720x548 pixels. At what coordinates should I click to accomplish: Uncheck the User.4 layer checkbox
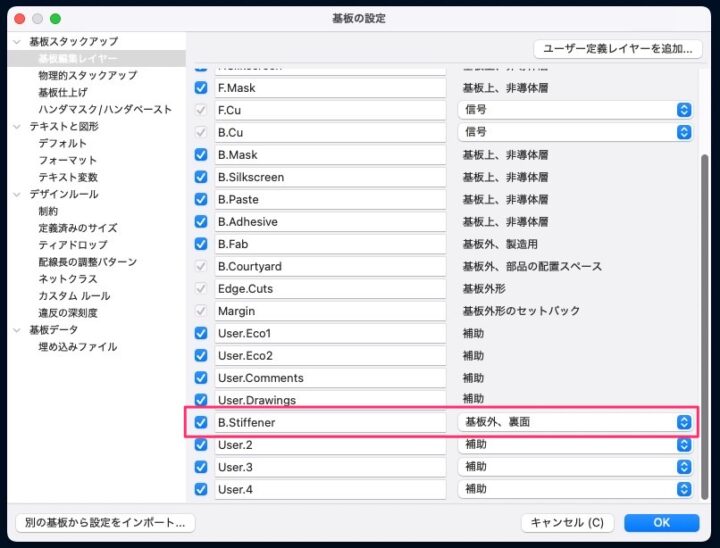click(x=201, y=489)
